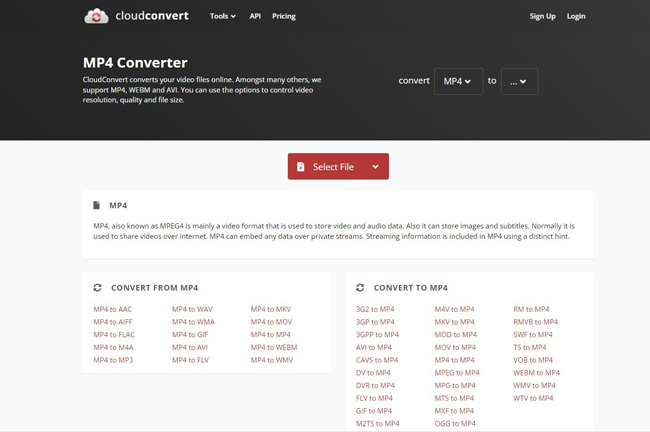650x432 pixels.
Task: Click the Sign Up link
Action: (542, 16)
